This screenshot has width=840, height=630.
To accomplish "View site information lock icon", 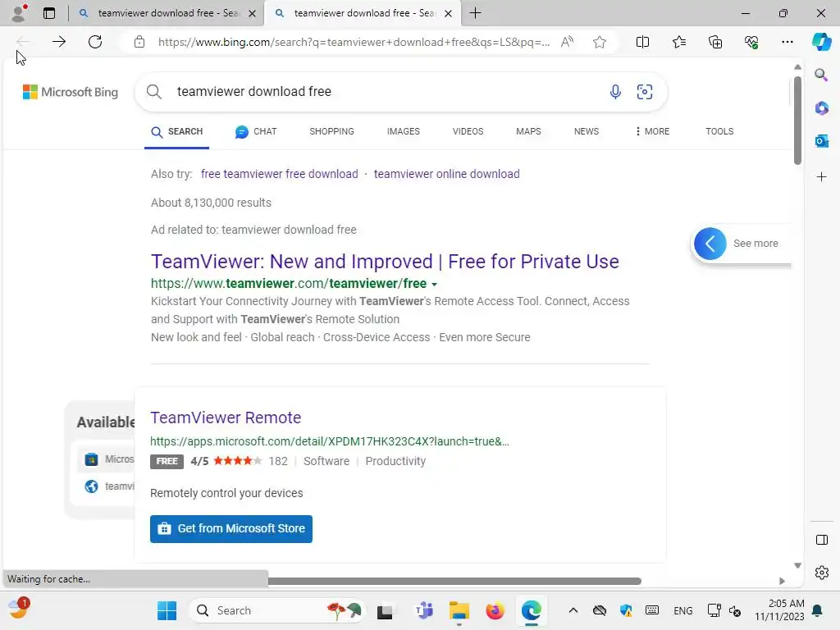I will tap(139, 42).
